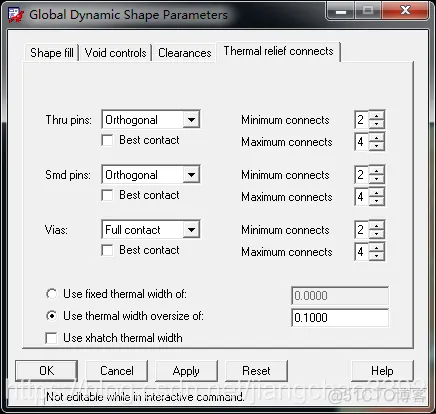The height and width of the screenshot is (414, 436).
Task: Click Thru pins Maximum connects number field
Action: [x=362, y=142]
